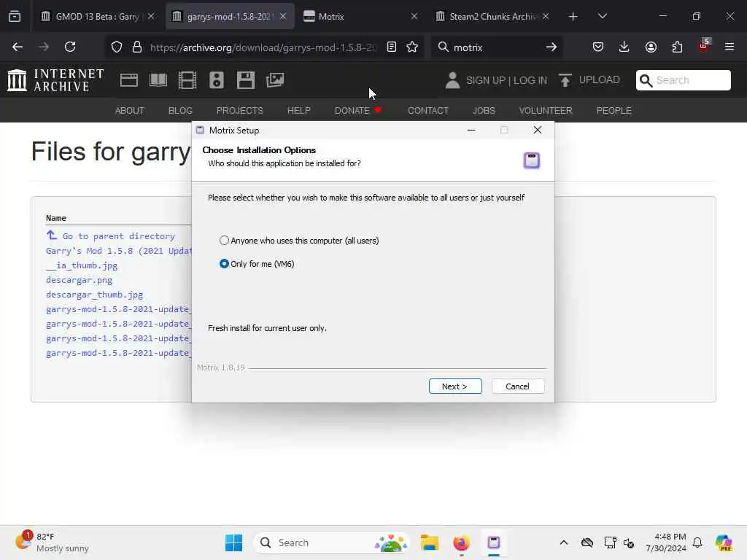Open Firefox recent browsing view icon
Image resolution: width=747 pixels, height=560 pixels.
[x=15, y=16]
